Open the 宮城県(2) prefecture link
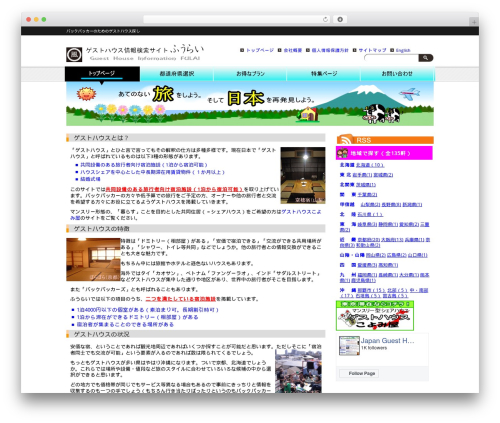The height and width of the screenshot is (423, 500). coord(383,175)
